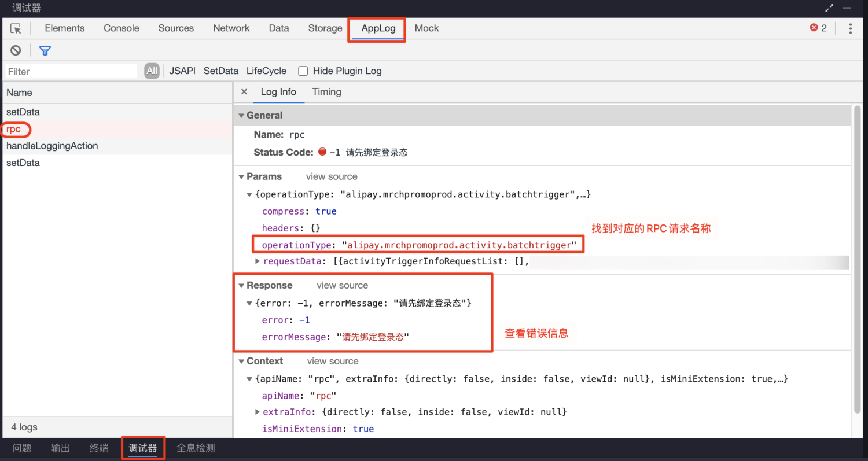The height and width of the screenshot is (461, 868).
Task: Collapse the Context section
Action: point(242,361)
